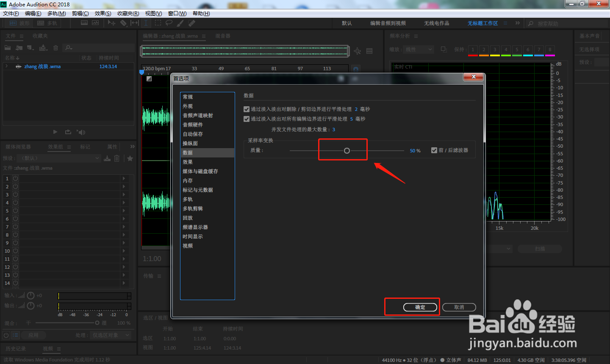This screenshot has height=364, width=610.
Task: Open process (仅选区对象) dropdown
Action: click(110, 335)
